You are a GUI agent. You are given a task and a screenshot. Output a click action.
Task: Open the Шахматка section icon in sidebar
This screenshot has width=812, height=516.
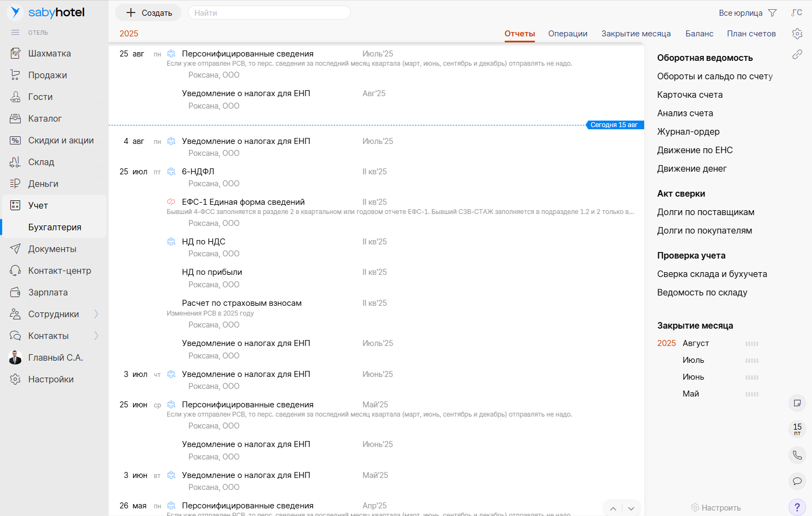point(15,53)
